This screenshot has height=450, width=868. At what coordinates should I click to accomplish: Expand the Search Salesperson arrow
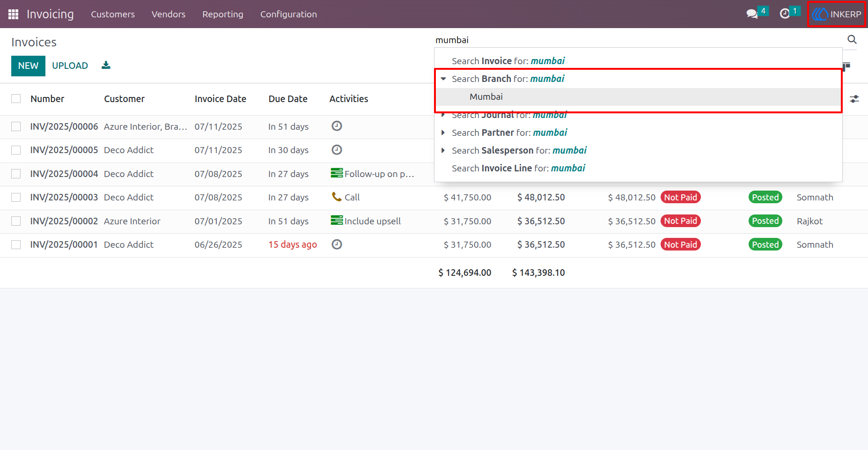pyautogui.click(x=443, y=150)
